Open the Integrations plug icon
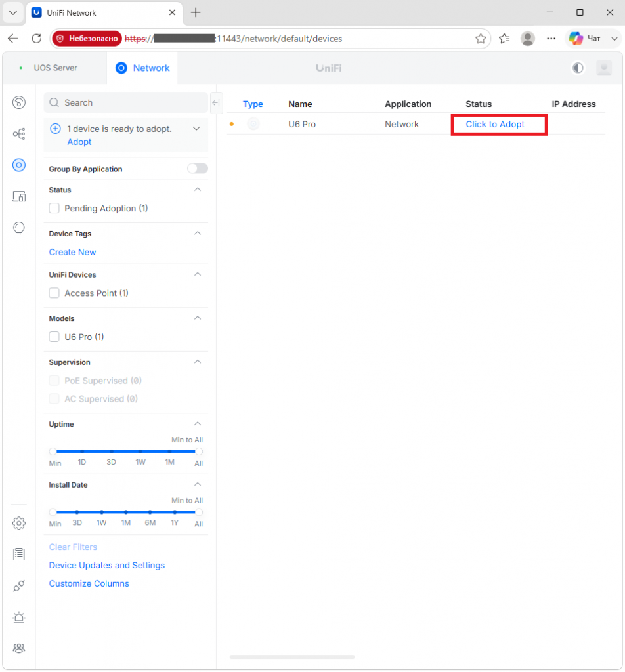This screenshot has width=625, height=672. (x=19, y=586)
